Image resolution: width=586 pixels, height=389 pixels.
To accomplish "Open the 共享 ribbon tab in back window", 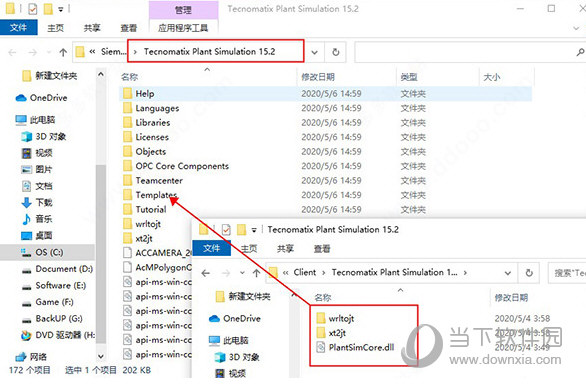I will click(92, 28).
